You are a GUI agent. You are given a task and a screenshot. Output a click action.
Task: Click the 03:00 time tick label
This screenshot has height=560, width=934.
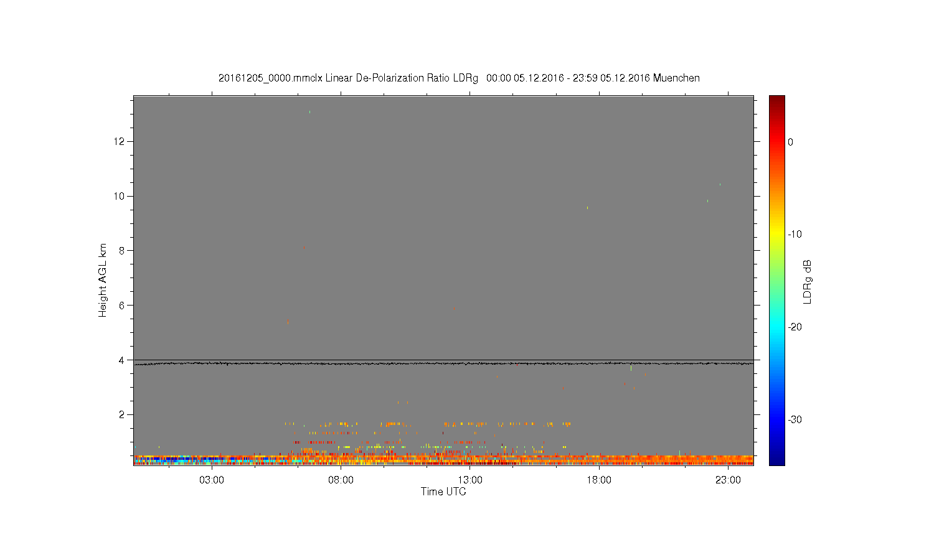pos(212,480)
